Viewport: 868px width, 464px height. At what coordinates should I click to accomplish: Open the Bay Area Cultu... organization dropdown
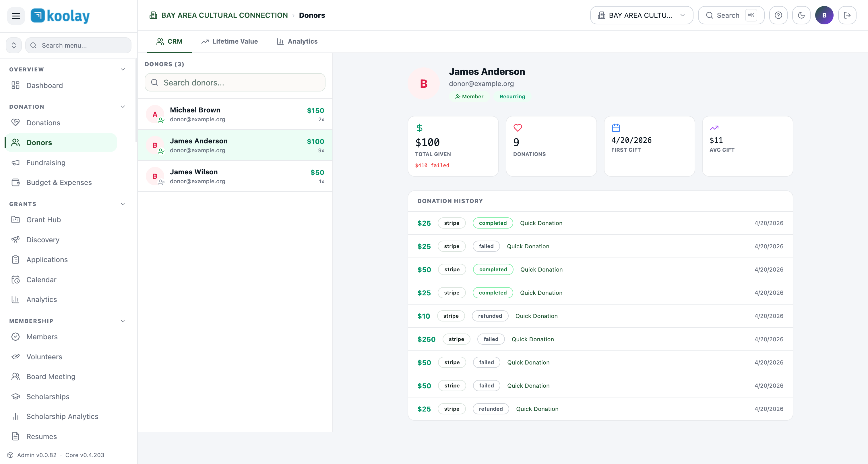tap(642, 15)
